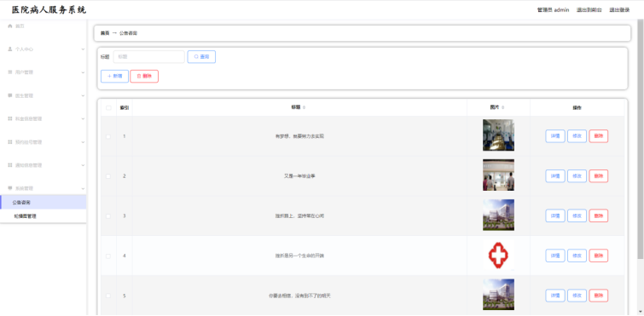Screen dimensions: 644x316
Task: Select the checkbox of row index 5
Action: [x=108, y=296]
